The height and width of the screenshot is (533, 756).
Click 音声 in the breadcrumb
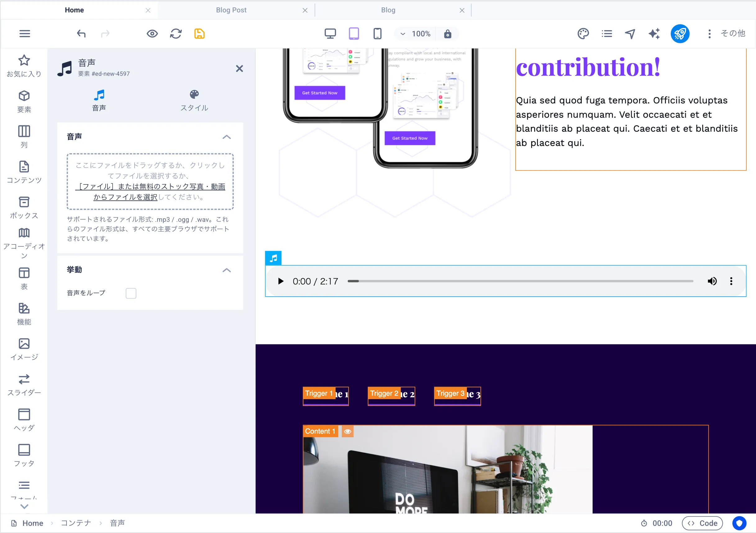click(117, 523)
